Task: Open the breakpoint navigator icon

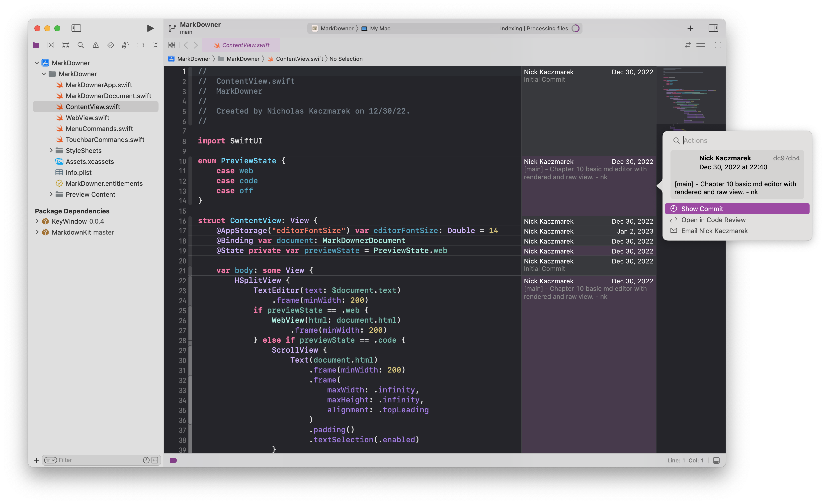Action: point(141,45)
